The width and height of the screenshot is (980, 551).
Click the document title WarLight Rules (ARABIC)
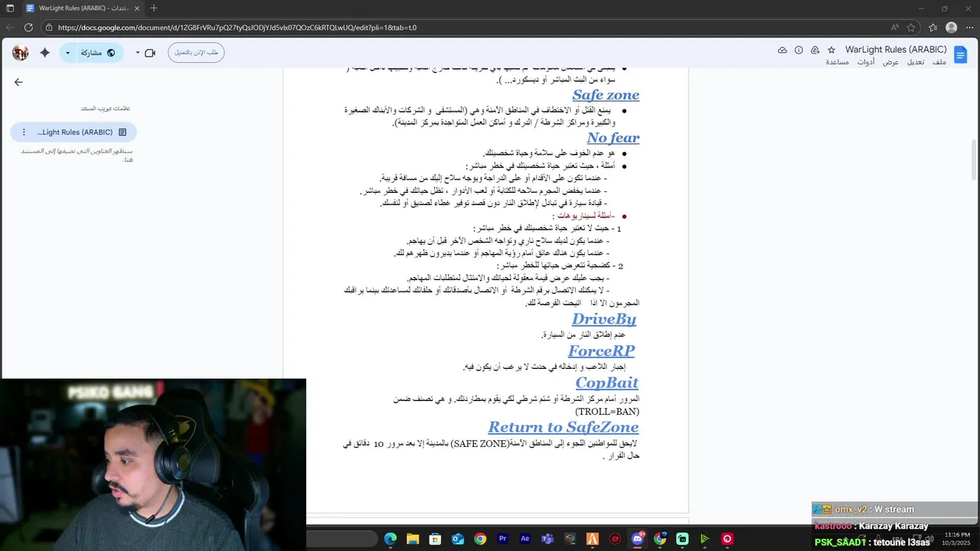[x=896, y=50]
